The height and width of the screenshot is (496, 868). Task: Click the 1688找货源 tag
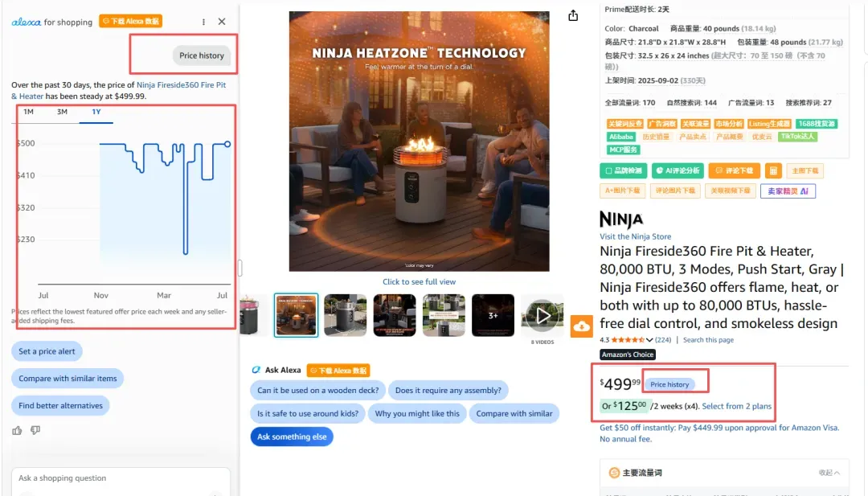[817, 124]
